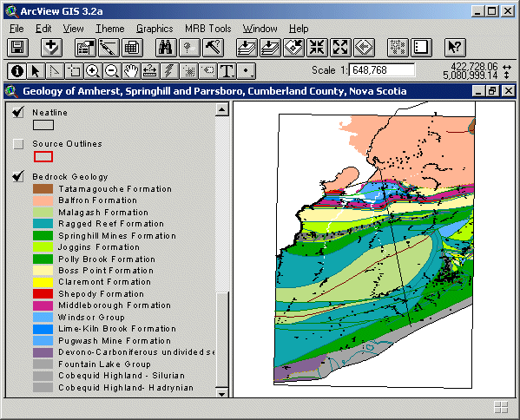Select the Pointer arrow tool
Screen dimensions: 520x420
click(36, 71)
